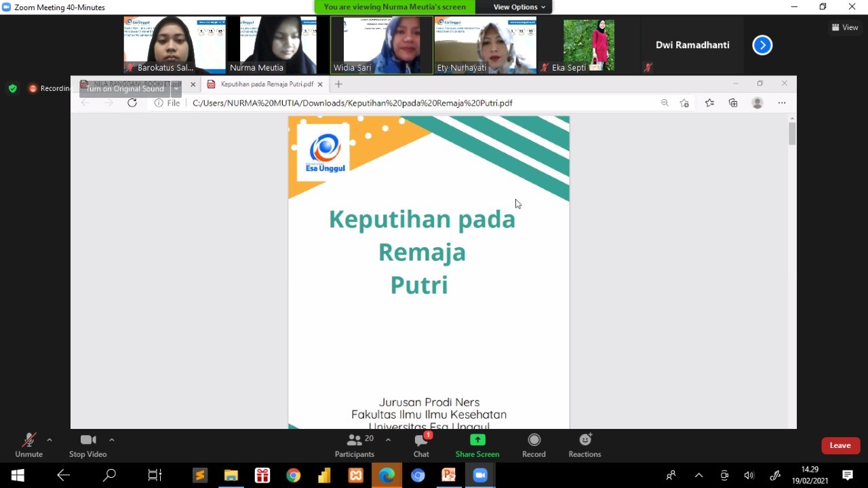View site information File icon

167,103
